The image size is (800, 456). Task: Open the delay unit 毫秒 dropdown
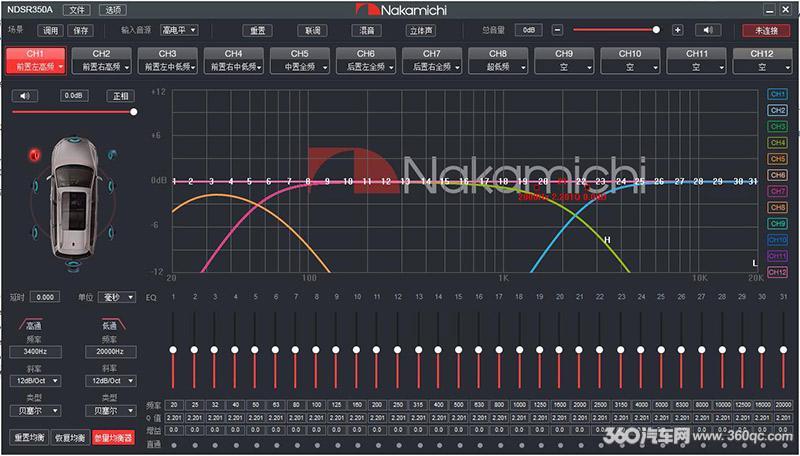117,297
